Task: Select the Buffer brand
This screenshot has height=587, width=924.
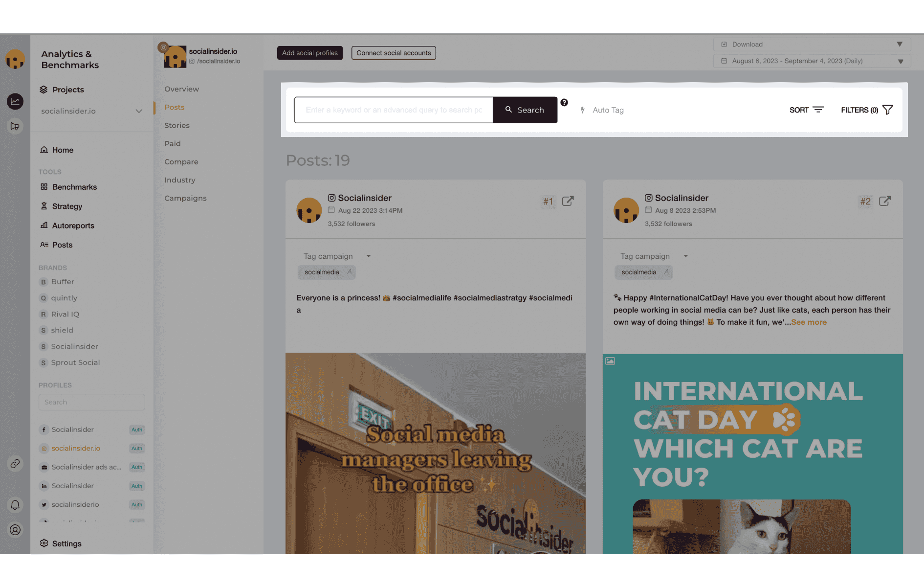Action: click(x=63, y=282)
